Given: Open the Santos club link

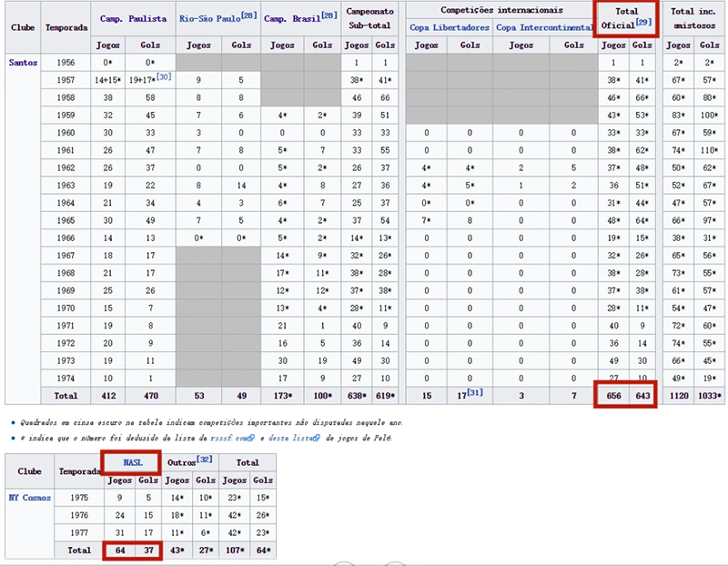Looking at the screenshot, I should pyautogui.click(x=23, y=62).
